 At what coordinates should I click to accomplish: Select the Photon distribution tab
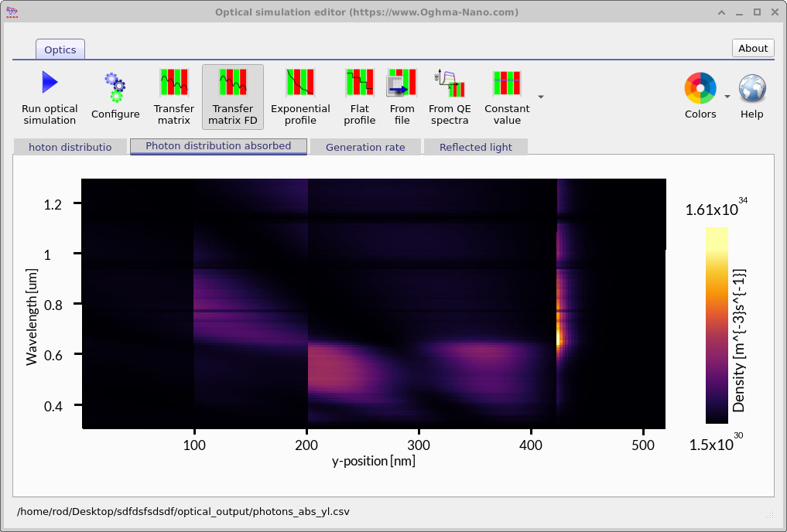click(x=70, y=146)
